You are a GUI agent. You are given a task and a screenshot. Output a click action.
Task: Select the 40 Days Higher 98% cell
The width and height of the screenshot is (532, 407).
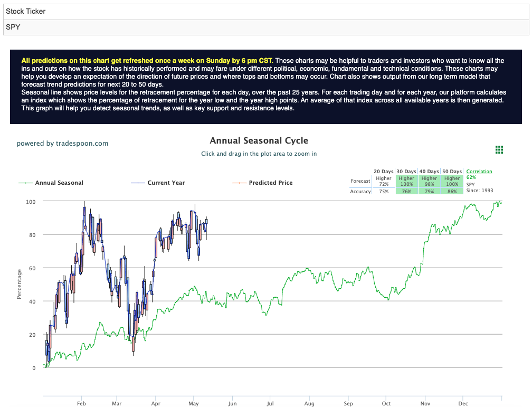[429, 181]
